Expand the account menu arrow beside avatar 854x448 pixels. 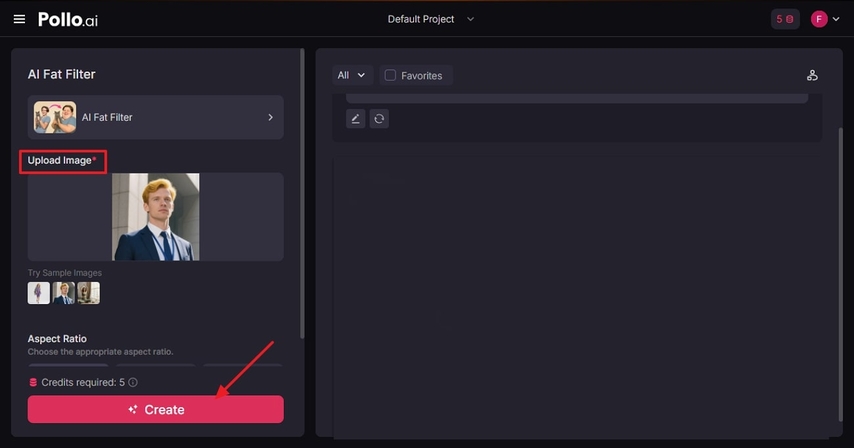coord(836,19)
